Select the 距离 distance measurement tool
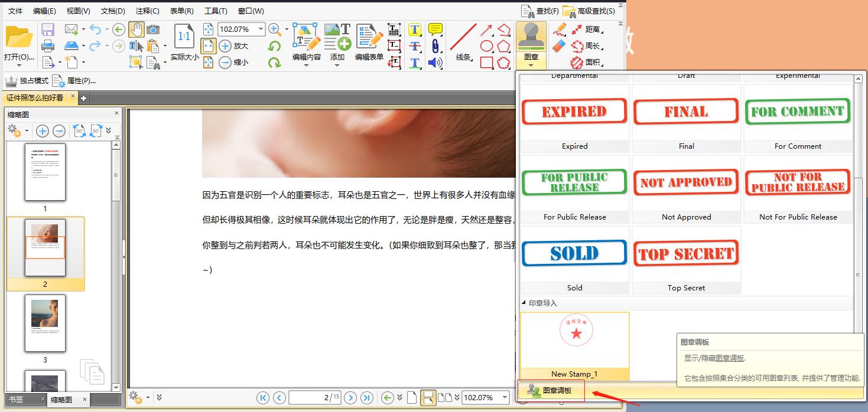The width and height of the screenshot is (868, 412). tap(577, 30)
